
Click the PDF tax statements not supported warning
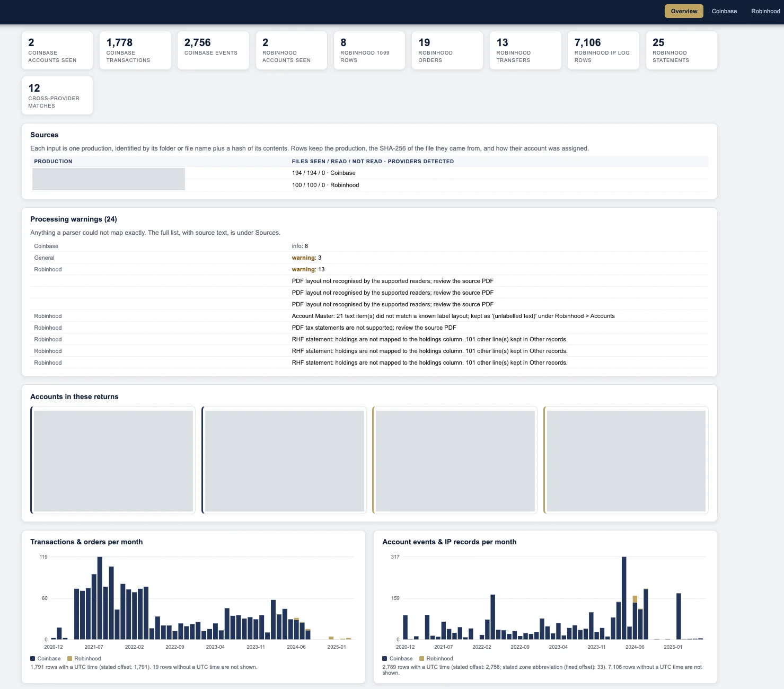tap(369, 328)
